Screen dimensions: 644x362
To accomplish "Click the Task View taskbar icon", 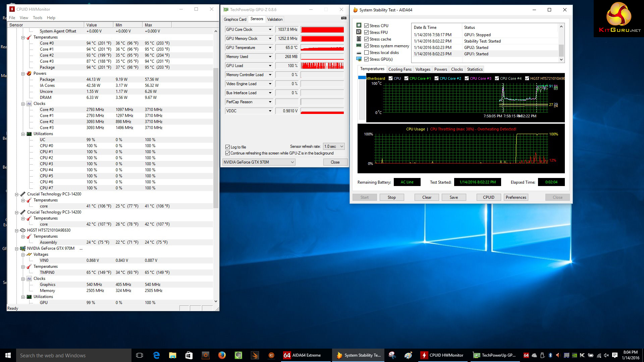I will [140, 355].
